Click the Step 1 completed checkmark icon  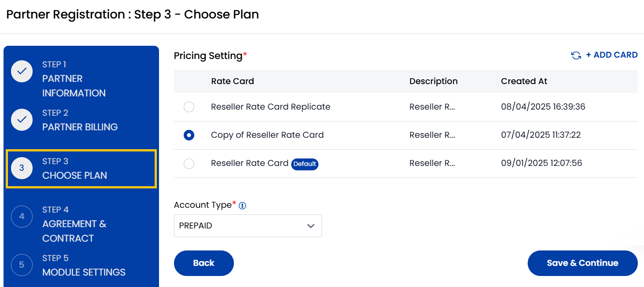pos(22,71)
